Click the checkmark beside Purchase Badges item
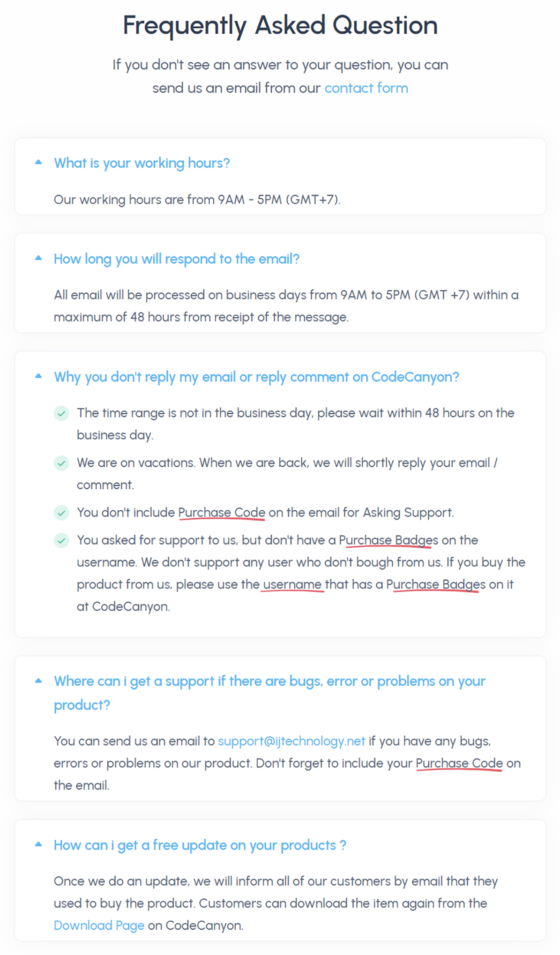 coord(61,540)
